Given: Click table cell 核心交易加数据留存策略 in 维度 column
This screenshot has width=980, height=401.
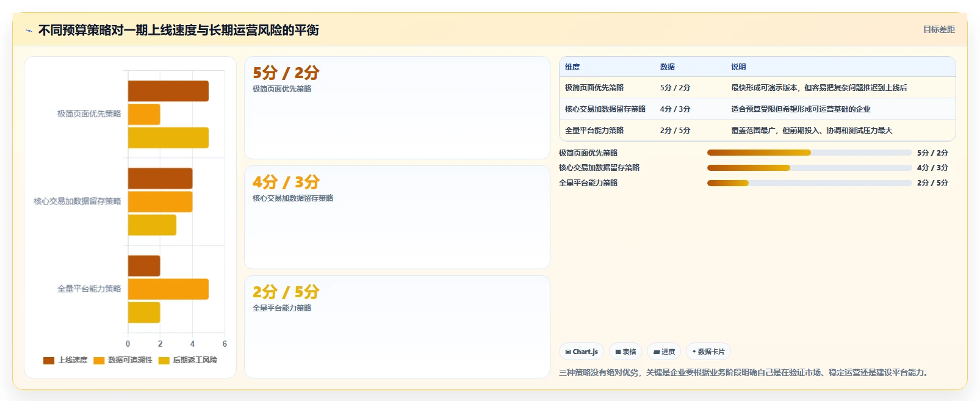Looking at the screenshot, I should click(605, 109).
